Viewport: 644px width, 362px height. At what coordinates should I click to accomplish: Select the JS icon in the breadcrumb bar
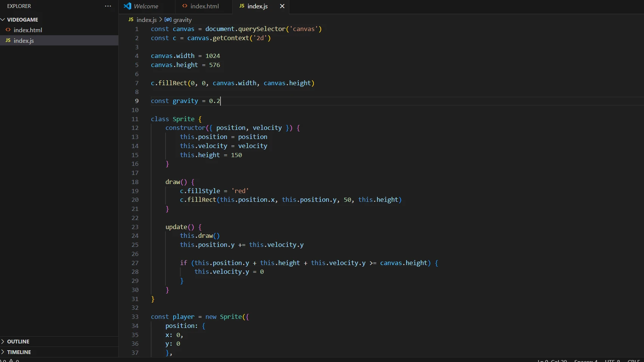click(x=131, y=20)
